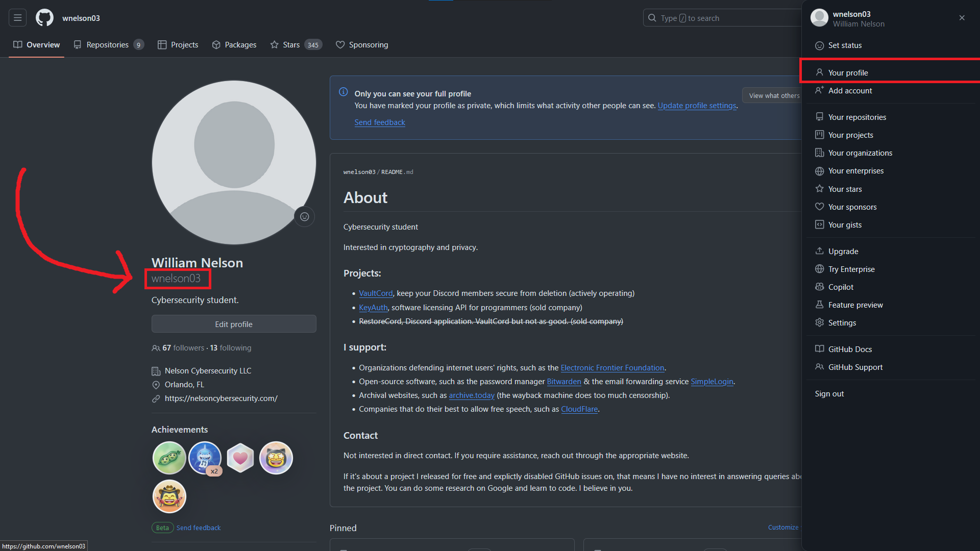Close the user menu panel
Viewport: 980px width, 551px height.
pyautogui.click(x=962, y=18)
